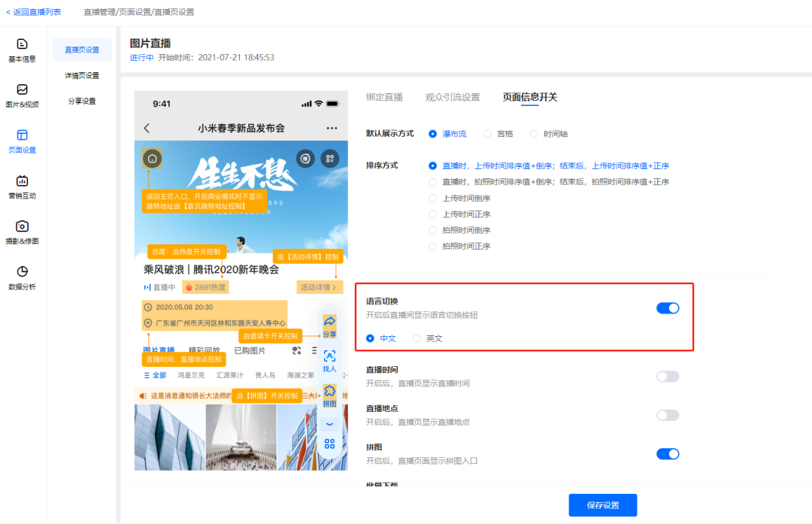Viewport: 812px width, 524px height.
Task: Click the 保存设置 button
Action: point(602,505)
